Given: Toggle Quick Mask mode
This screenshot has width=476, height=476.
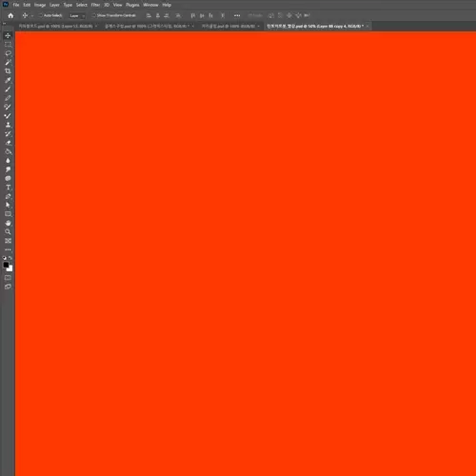Looking at the screenshot, I should [8, 278].
